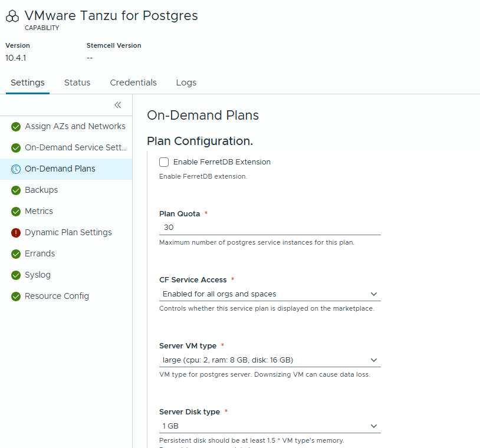
Task: Click the clock status icon beside On-Demand Plans
Action: pos(16,169)
